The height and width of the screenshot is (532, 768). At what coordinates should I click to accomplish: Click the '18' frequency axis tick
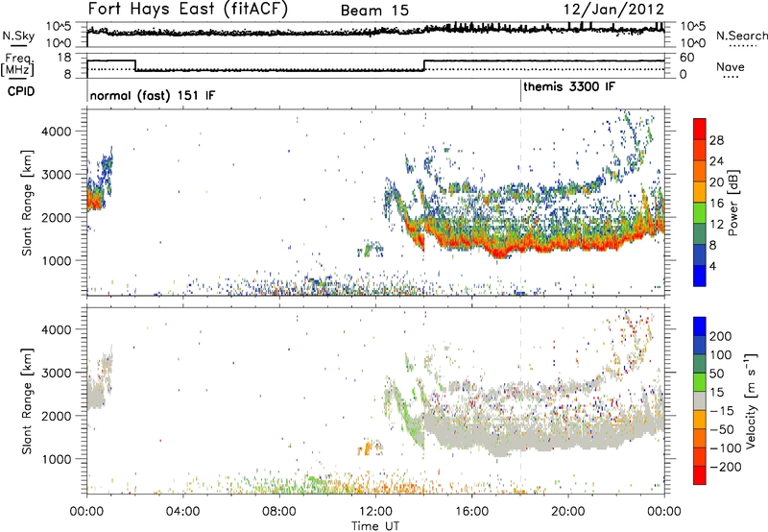(x=64, y=58)
